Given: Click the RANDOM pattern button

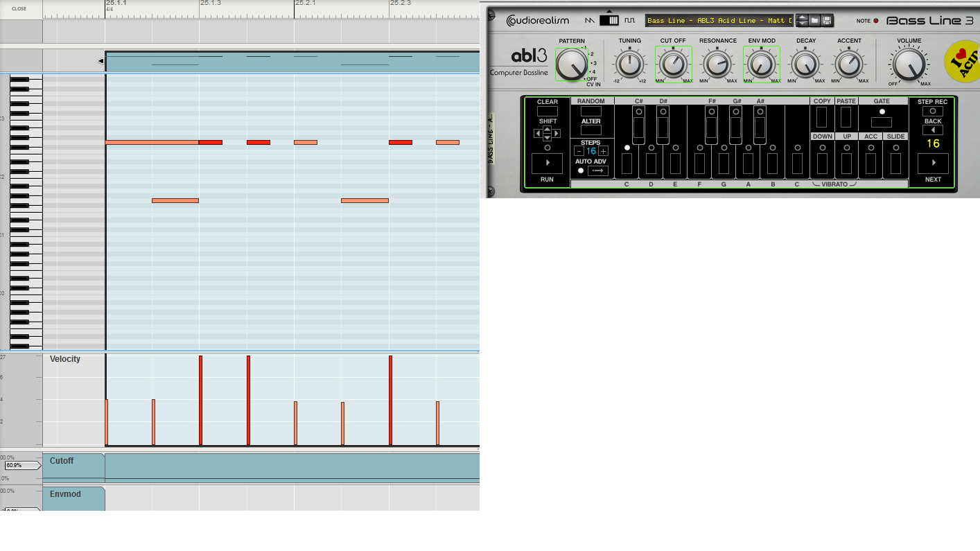Looking at the screenshot, I should tap(591, 111).
